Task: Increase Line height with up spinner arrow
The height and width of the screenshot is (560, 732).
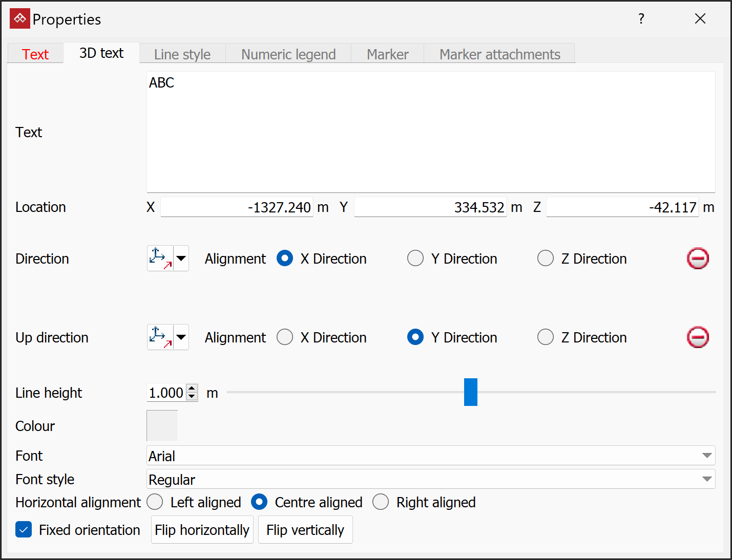Action: pos(192,389)
